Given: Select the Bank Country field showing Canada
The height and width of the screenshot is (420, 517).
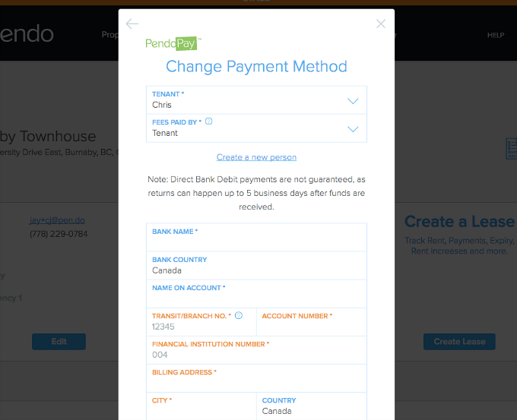Looking at the screenshot, I should coord(256,266).
